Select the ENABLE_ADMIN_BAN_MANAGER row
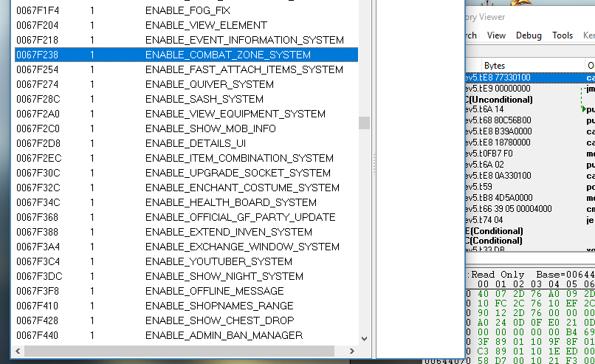 pos(186,335)
